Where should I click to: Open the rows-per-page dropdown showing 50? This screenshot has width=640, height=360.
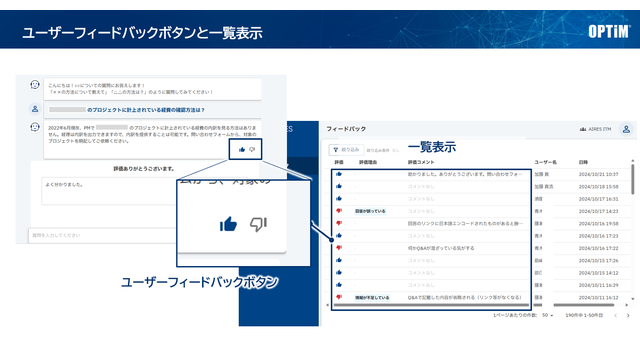pos(548,316)
